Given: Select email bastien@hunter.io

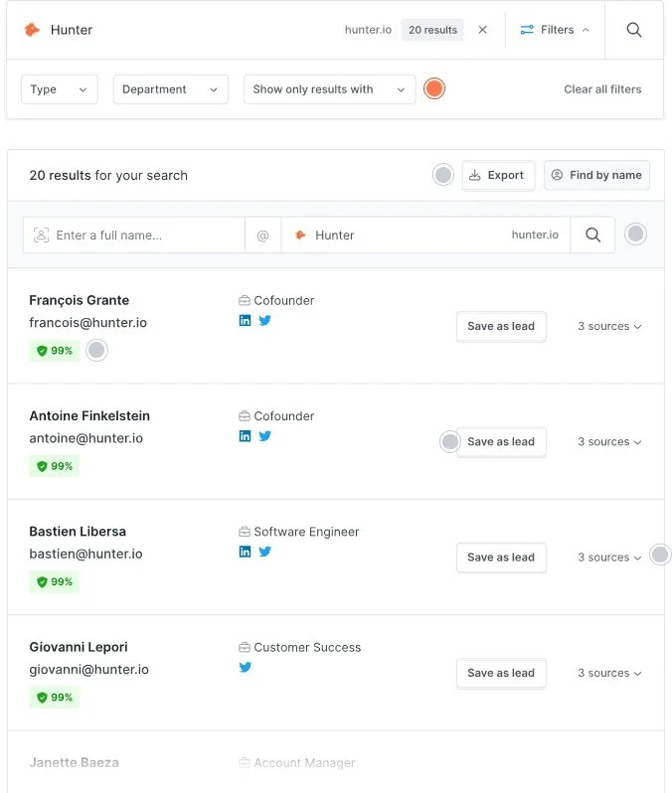Looking at the screenshot, I should click(x=86, y=554).
